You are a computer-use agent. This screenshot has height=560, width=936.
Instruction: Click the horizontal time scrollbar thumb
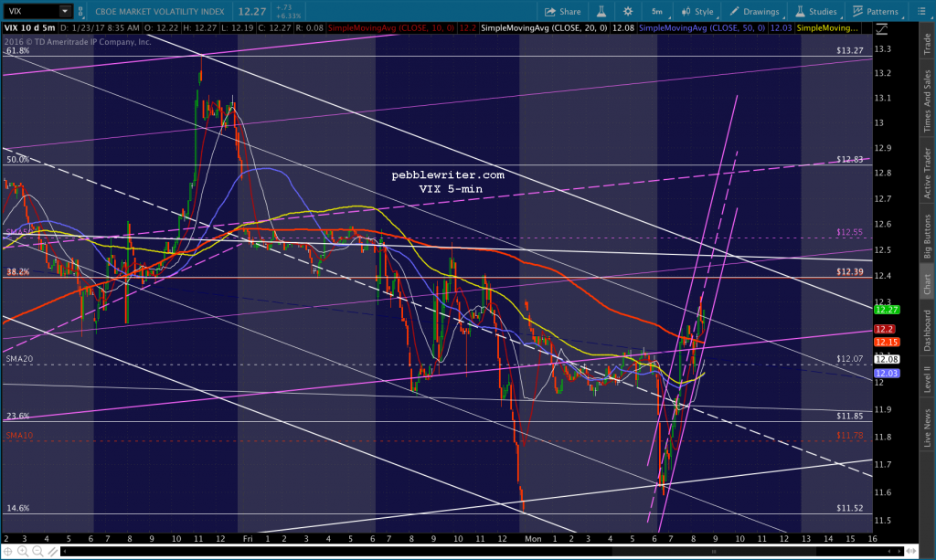tap(713, 552)
